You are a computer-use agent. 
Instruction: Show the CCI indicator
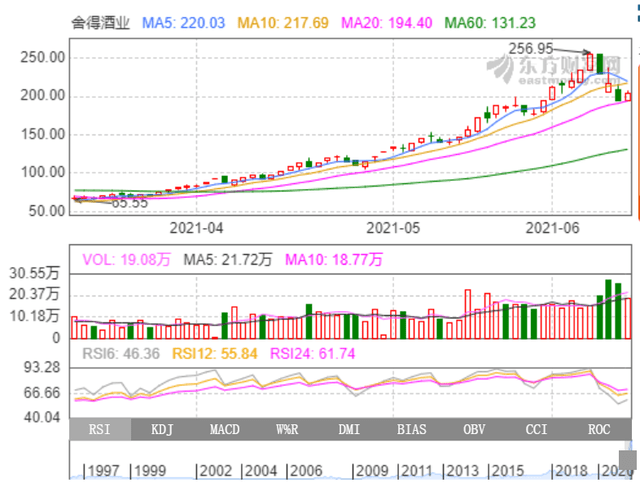point(536,429)
